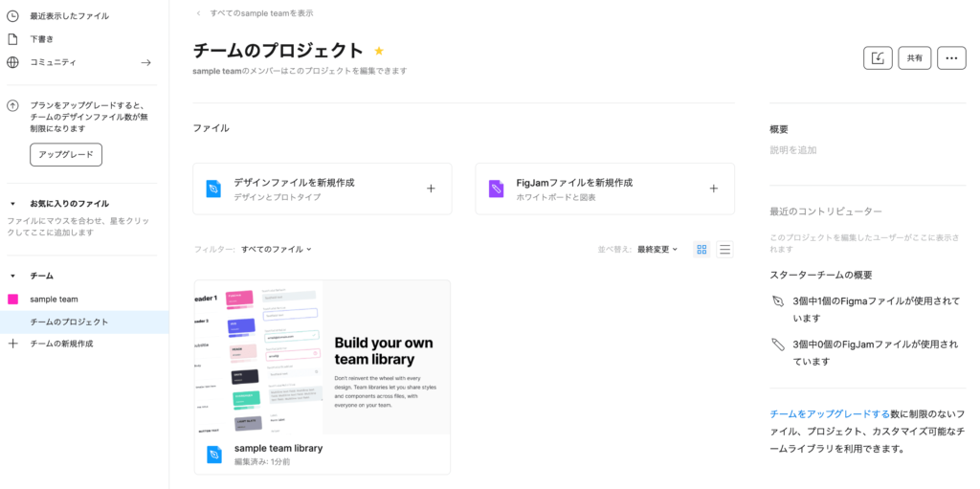Switch to grid view layout
The width and height of the screenshot is (980, 489).
tap(702, 250)
